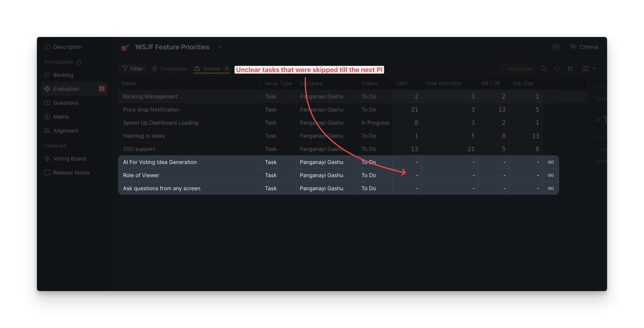
Task: Click the Add Issue button
Action: (x=515, y=69)
